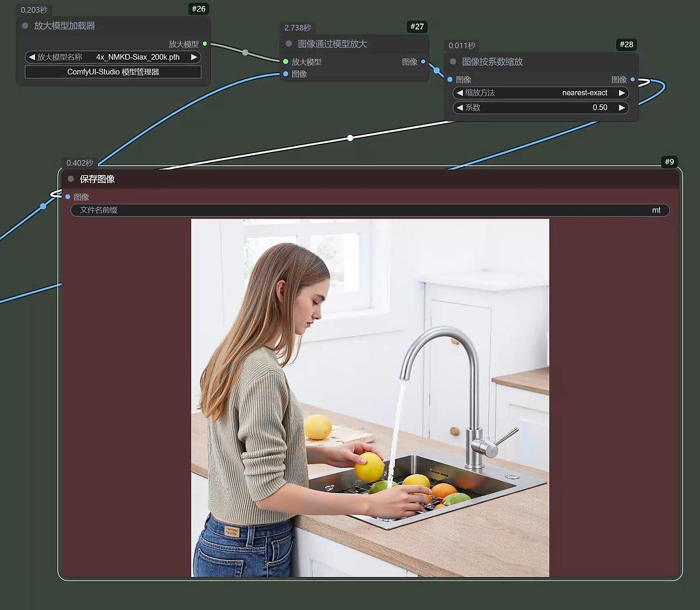Click the saved kitchen sink image preview
700x610 pixels.
pos(370,398)
